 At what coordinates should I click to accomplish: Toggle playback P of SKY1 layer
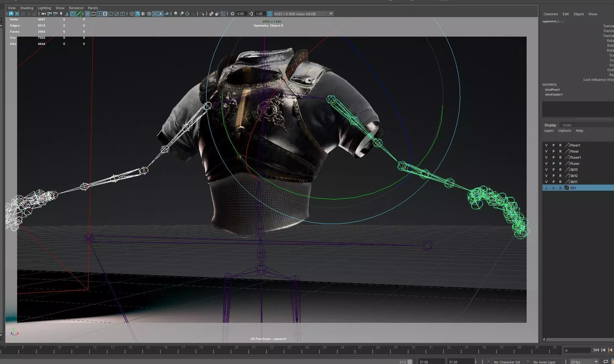tap(553, 182)
